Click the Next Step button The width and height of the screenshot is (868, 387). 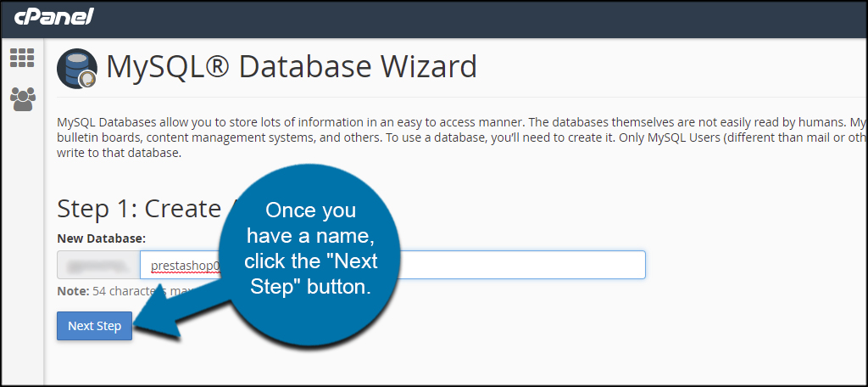[94, 326]
